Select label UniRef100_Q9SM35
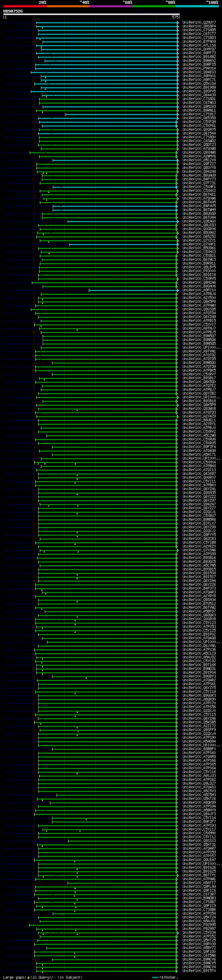Screen dimensions: 222x980 199,493
